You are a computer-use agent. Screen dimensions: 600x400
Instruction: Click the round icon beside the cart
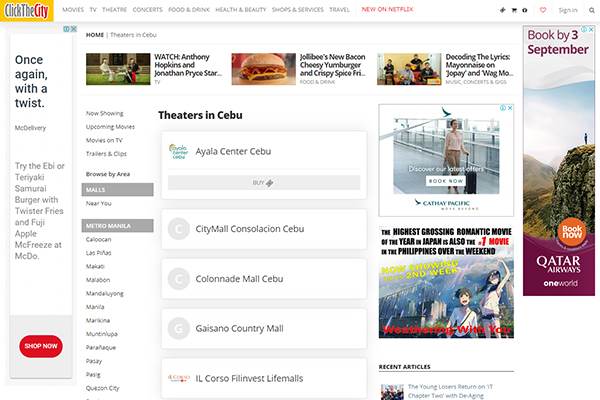[x=525, y=10]
